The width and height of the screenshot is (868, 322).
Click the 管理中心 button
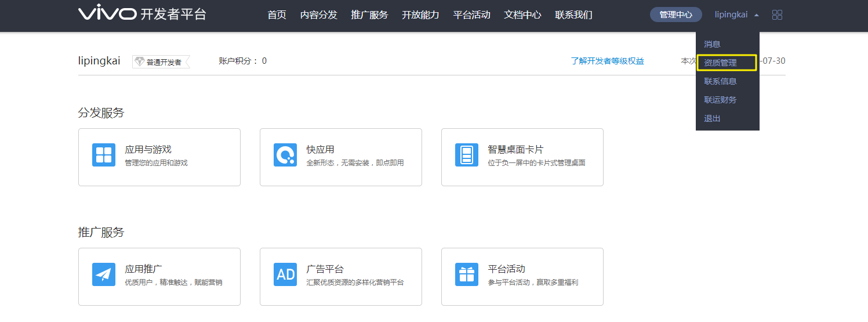pyautogui.click(x=675, y=15)
